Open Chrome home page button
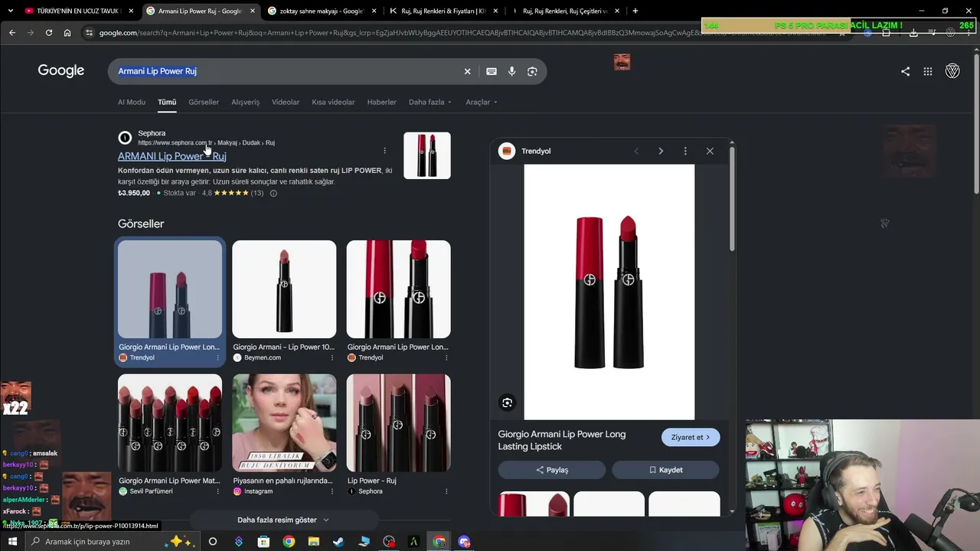Screen dimensions: 980x551 tap(67, 33)
